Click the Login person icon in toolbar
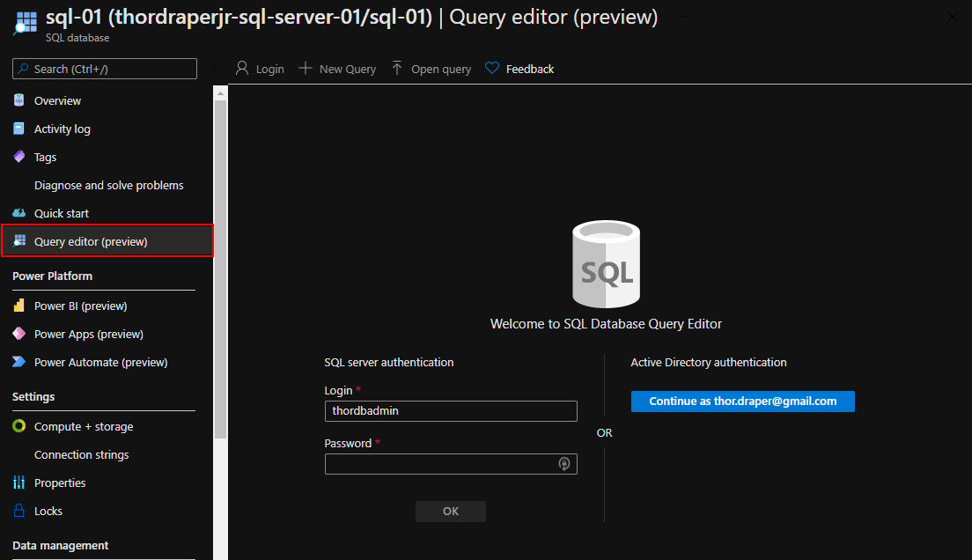Image resolution: width=972 pixels, height=560 pixels. pyautogui.click(x=242, y=68)
